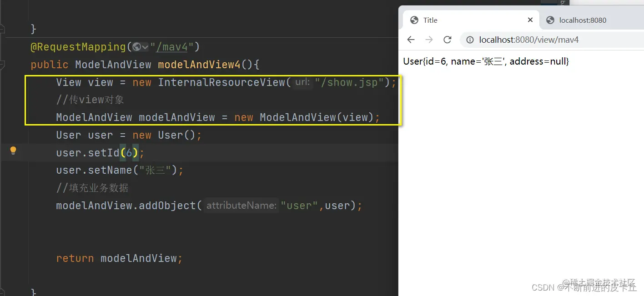View site information icon in address bar
The height and width of the screenshot is (296, 644).
pyautogui.click(x=470, y=40)
